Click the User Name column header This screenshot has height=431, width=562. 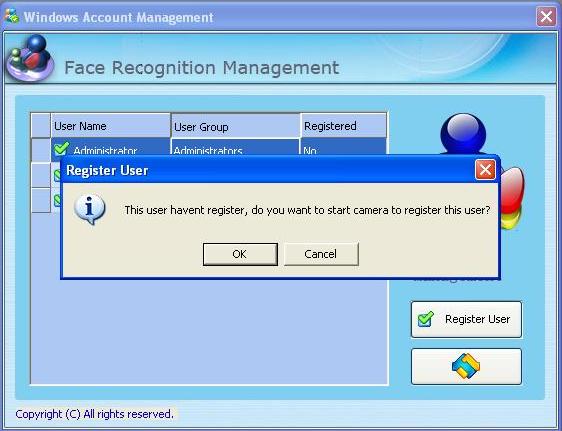click(x=111, y=126)
